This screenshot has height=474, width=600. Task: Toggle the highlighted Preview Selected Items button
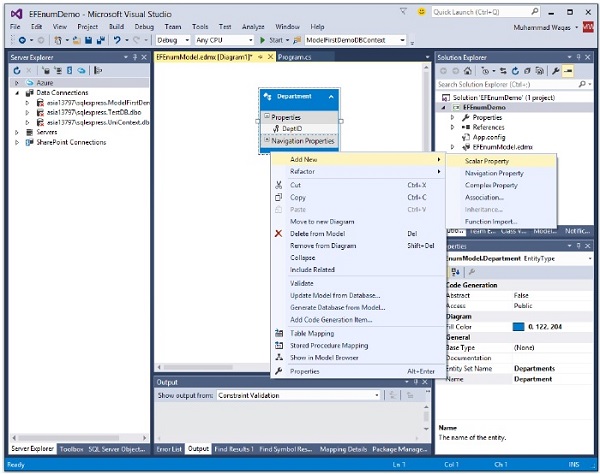pos(568,71)
